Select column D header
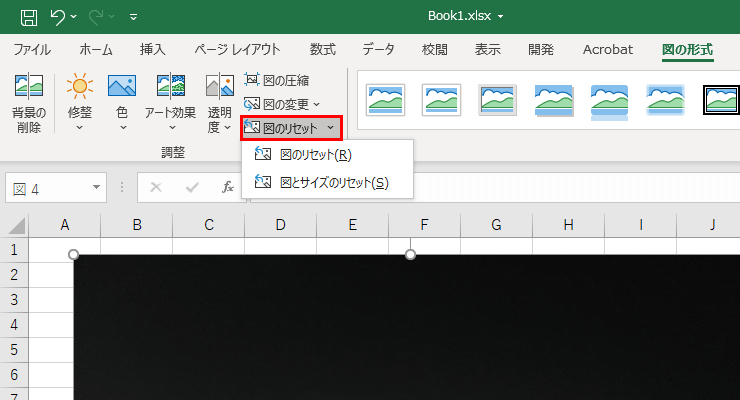This screenshot has height=400, width=740. (x=280, y=225)
